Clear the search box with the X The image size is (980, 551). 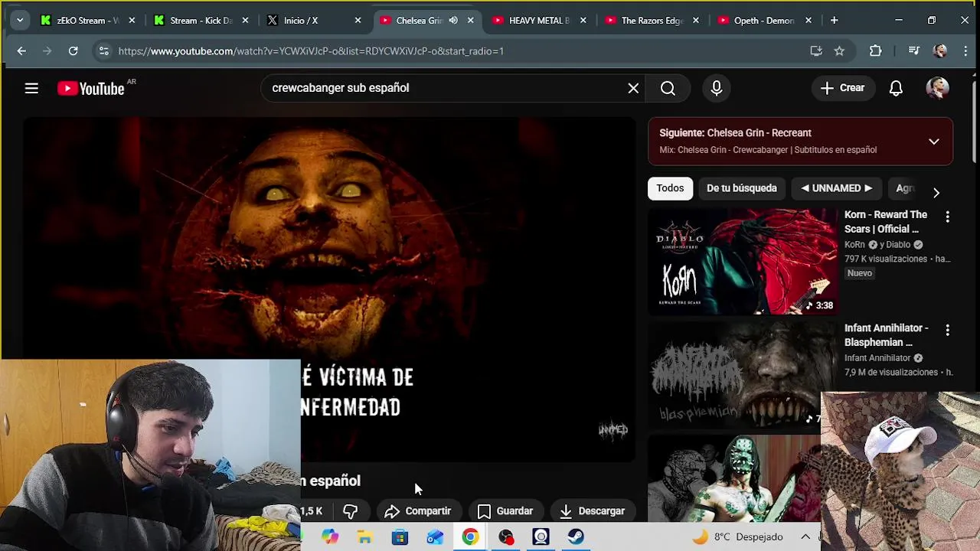633,88
